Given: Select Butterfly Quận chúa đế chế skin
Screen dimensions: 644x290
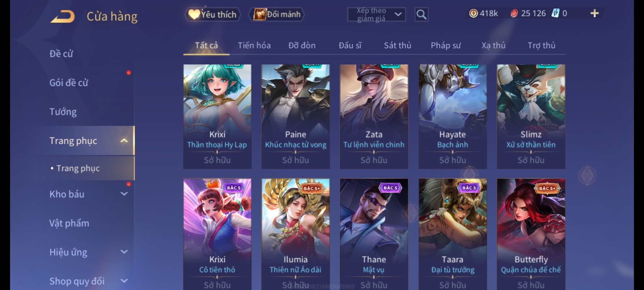Looking at the screenshot, I should tap(531, 234).
